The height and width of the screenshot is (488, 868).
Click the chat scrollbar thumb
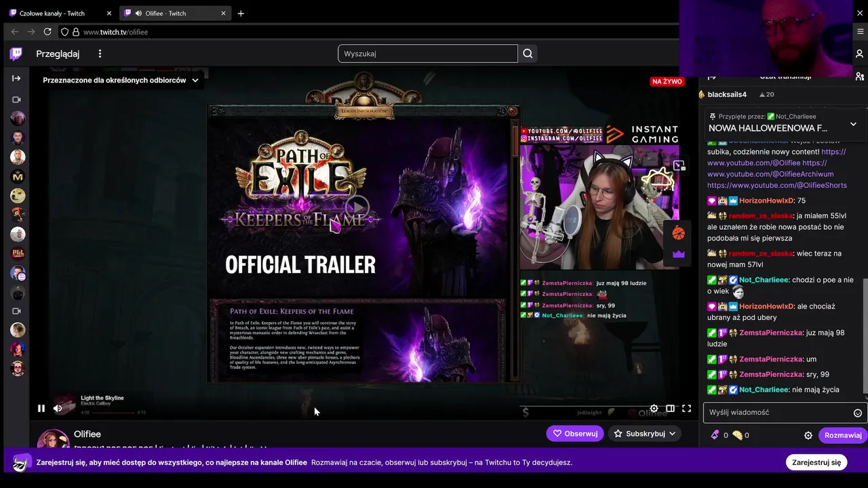click(x=865, y=335)
